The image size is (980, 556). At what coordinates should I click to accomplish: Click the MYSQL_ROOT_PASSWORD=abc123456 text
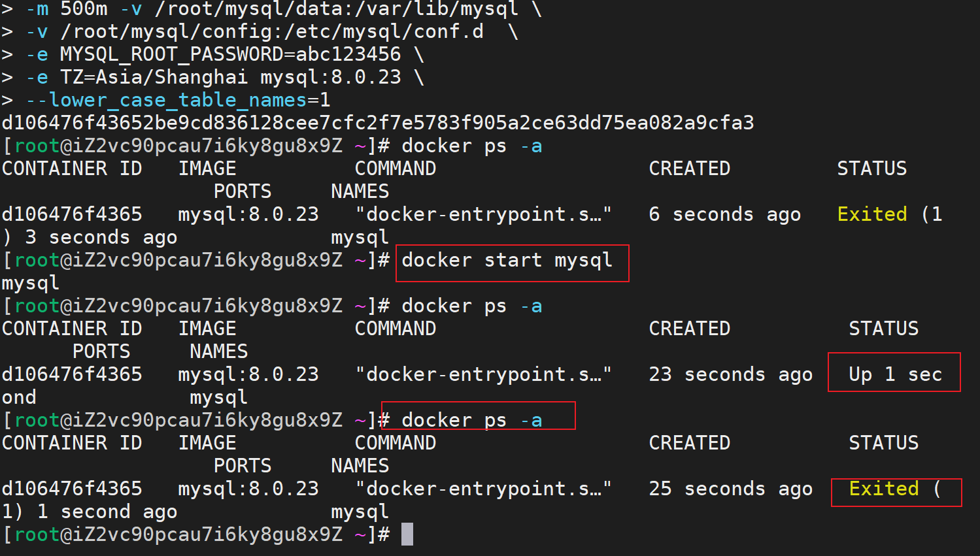pos(230,54)
